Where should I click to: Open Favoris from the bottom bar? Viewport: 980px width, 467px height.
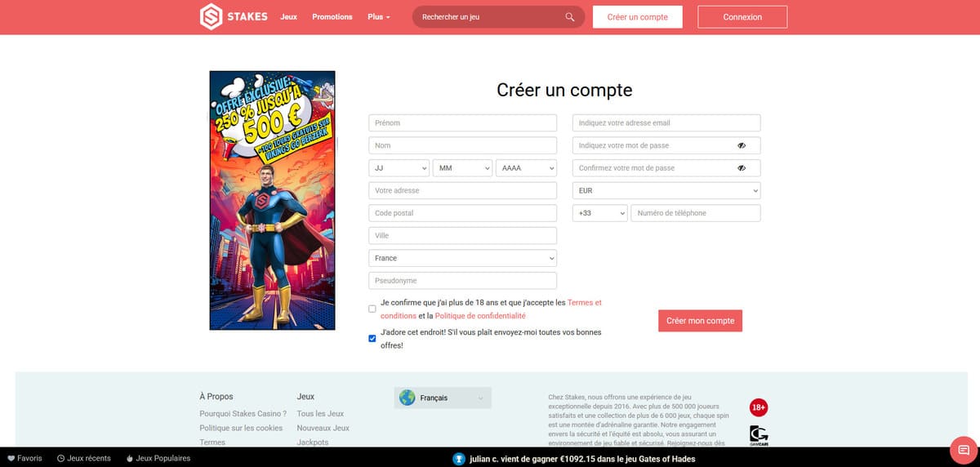point(24,458)
